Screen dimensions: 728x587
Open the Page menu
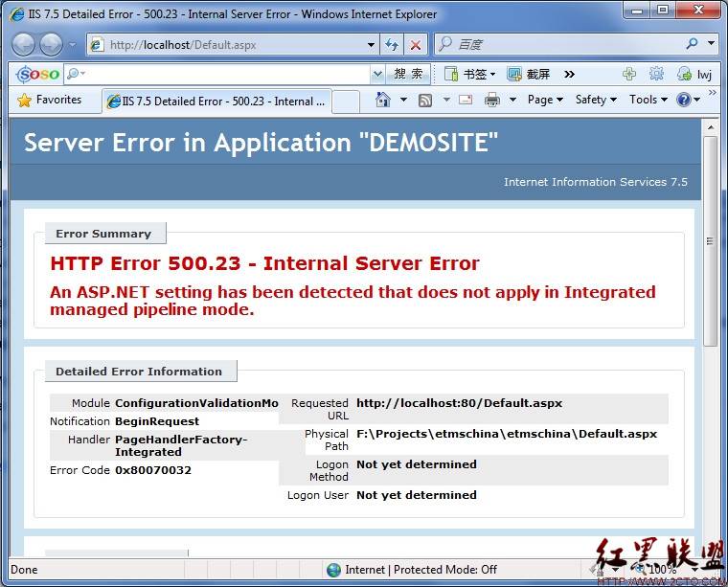(545, 100)
